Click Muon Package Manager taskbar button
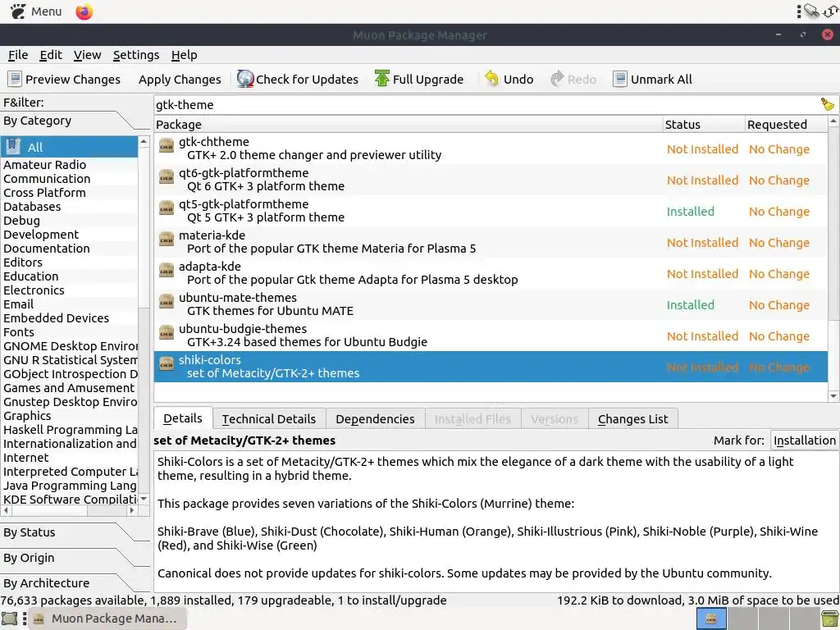The image size is (840, 630). pos(107,619)
